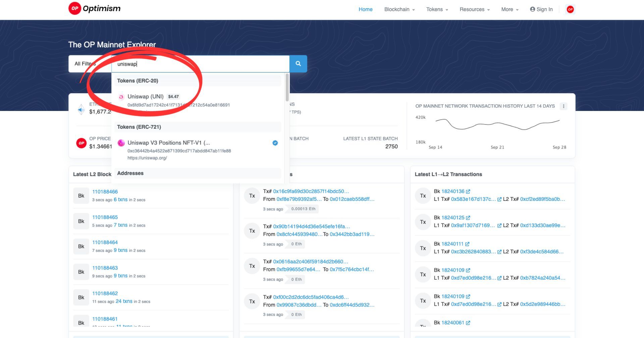Click the search suggestions scrollbar
This screenshot has width=644, height=338.
[287, 88]
